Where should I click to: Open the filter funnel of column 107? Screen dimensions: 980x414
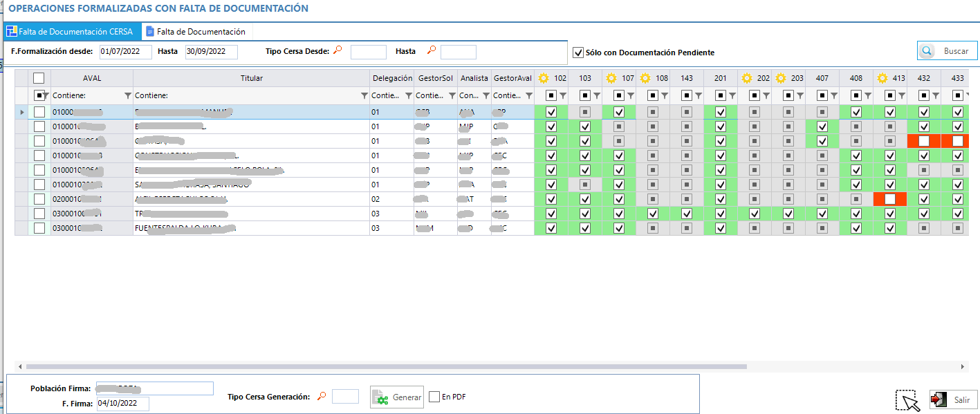pyautogui.click(x=630, y=95)
